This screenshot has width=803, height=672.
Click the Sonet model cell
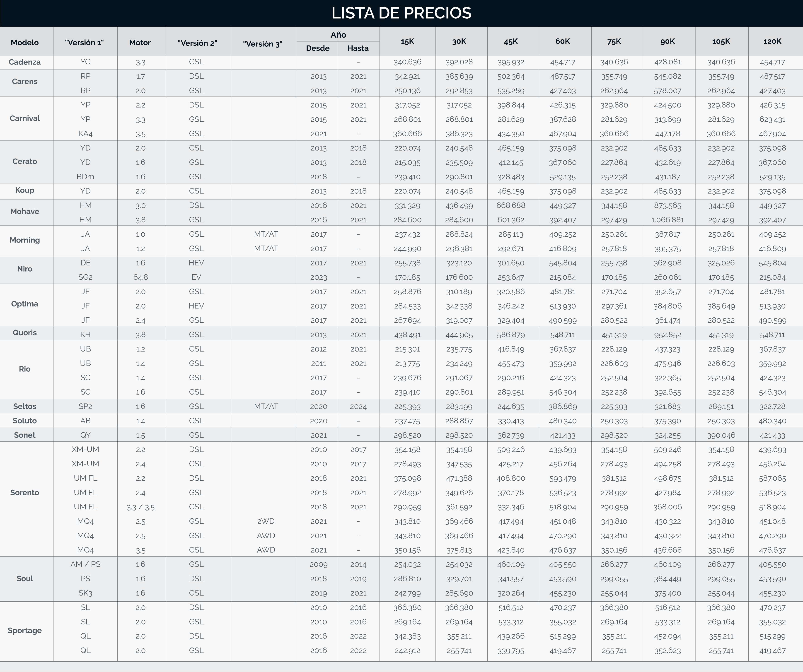[25, 435]
